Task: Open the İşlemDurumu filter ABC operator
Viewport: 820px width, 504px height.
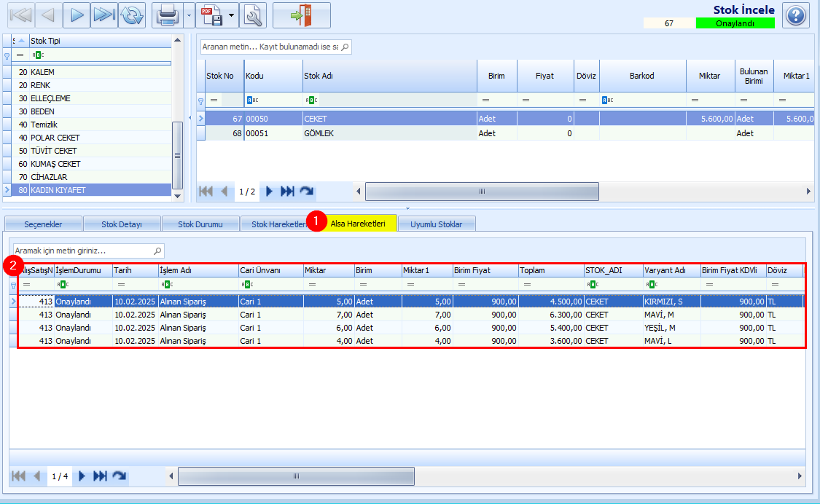Action: point(63,285)
